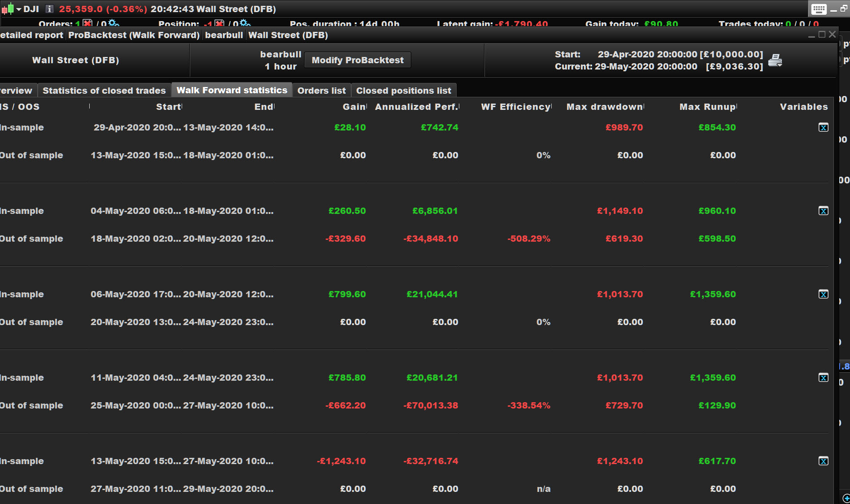Sort by the Max Runup column header
850x504 pixels.
[708, 107]
